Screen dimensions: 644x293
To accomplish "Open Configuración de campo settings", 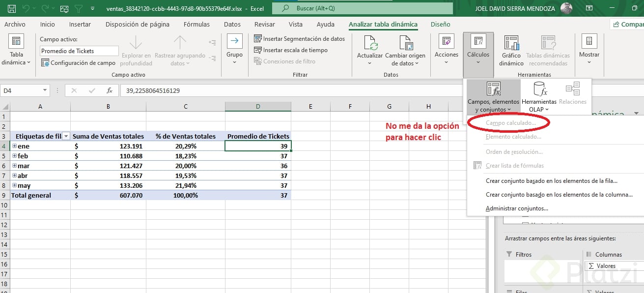I will click(79, 61).
